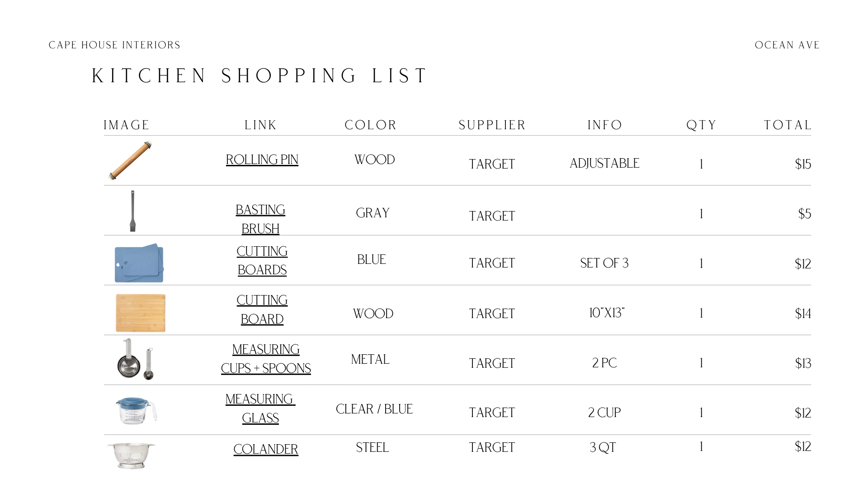The width and height of the screenshot is (868, 488).
Task: Select the Cape House Interiors header text
Action: tap(114, 45)
